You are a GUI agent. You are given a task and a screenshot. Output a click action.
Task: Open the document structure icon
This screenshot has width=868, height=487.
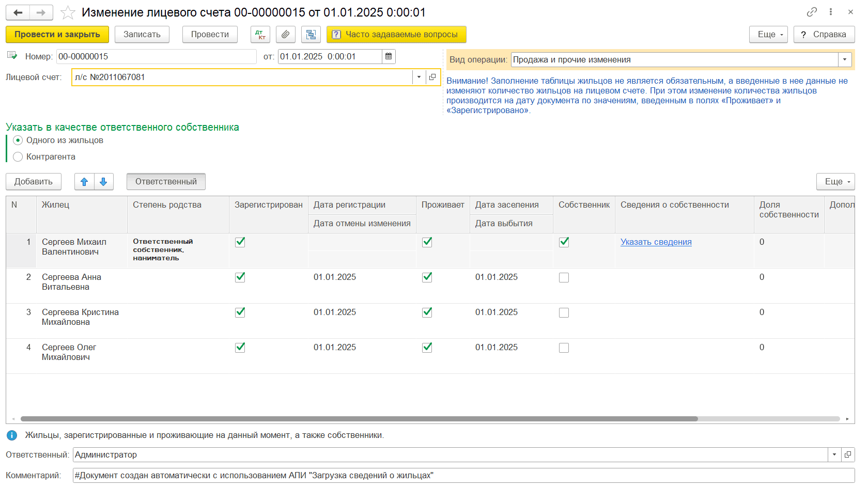pos(311,35)
